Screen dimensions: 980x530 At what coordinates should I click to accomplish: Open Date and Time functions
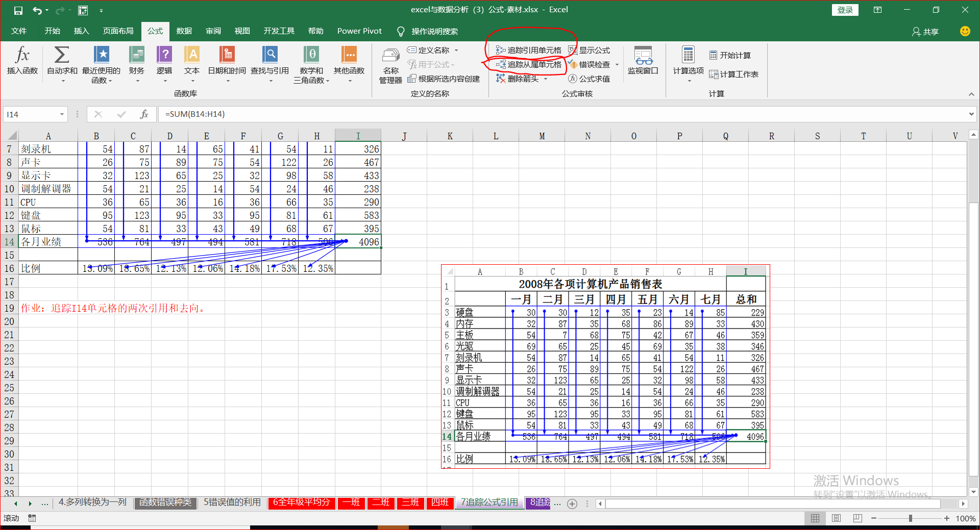point(227,64)
